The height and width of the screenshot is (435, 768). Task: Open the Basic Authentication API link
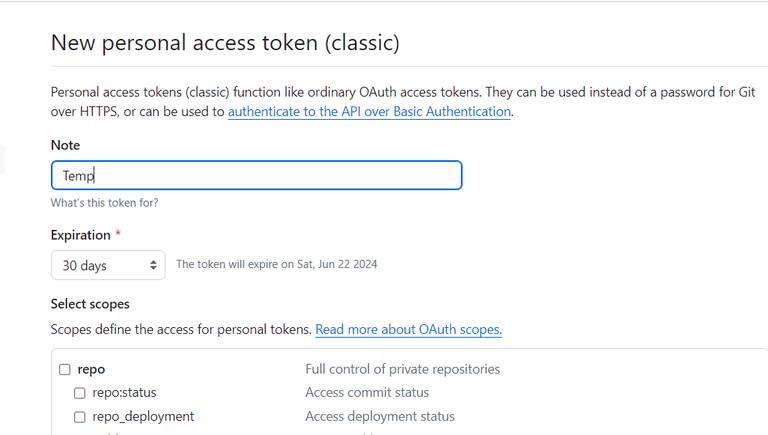pos(369,112)
